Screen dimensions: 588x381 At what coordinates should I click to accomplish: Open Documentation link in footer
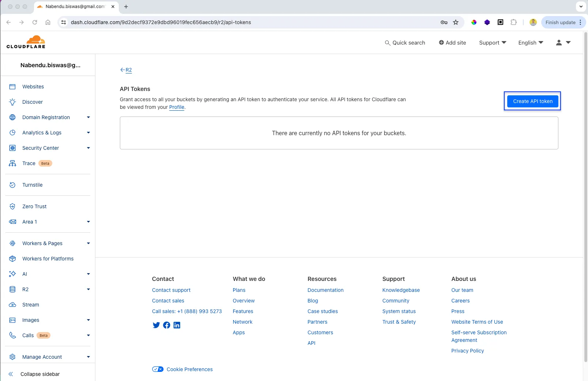(x=326, y=290)
